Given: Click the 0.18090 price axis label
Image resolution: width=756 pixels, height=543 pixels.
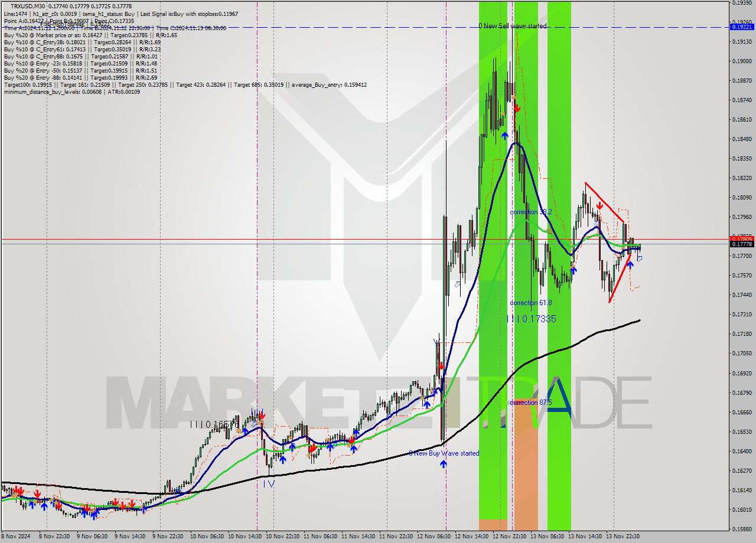Looking at the screenshot, I should [742, 198].
